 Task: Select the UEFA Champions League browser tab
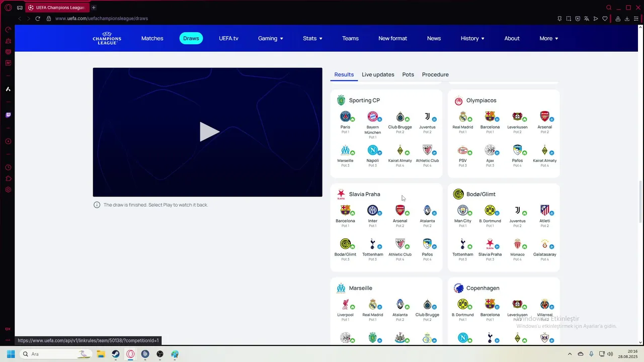[x=57, y=8]
